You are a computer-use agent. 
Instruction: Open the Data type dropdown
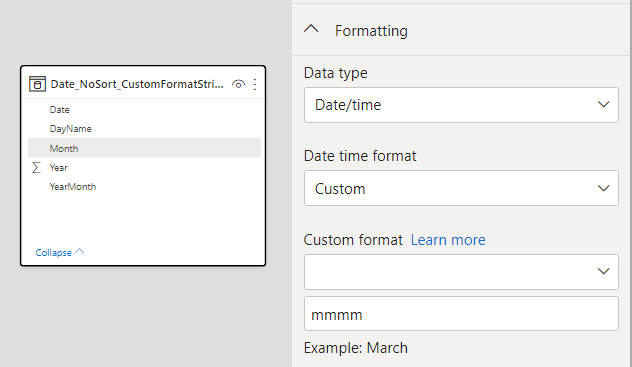[461, 105]
